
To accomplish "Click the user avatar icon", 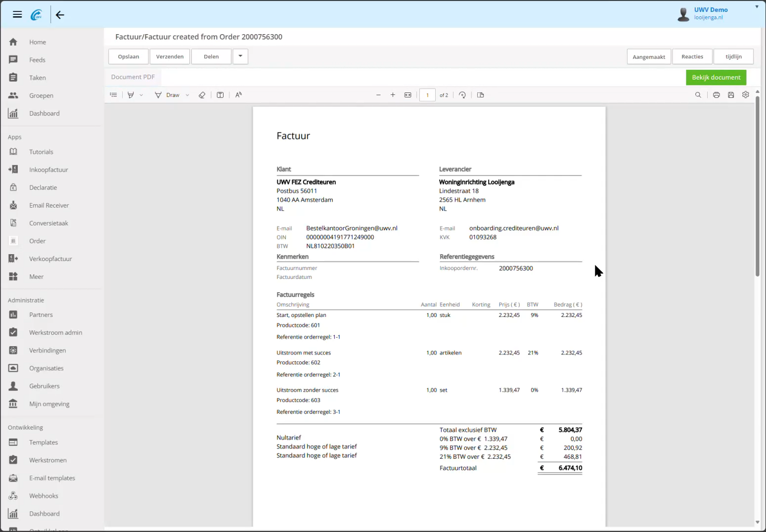I will click(683, 14).
